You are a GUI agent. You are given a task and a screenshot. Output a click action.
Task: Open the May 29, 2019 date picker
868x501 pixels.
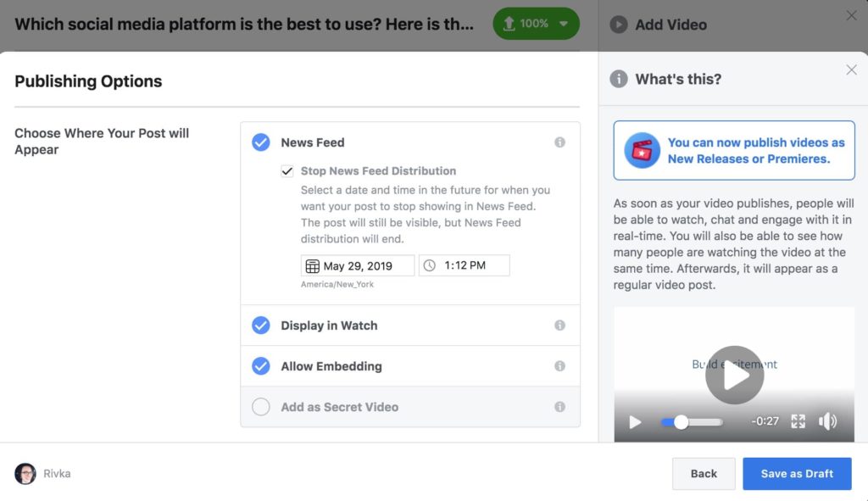(x=358, y=265)
